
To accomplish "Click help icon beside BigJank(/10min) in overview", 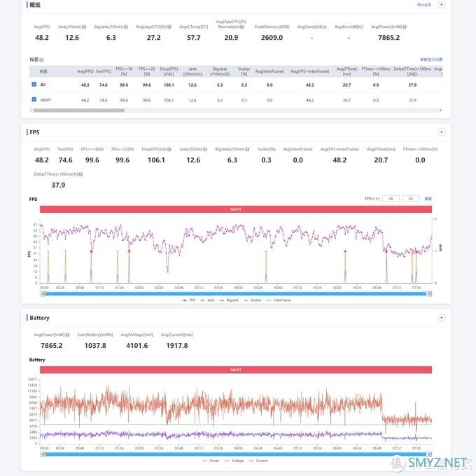I will point(126,27).
